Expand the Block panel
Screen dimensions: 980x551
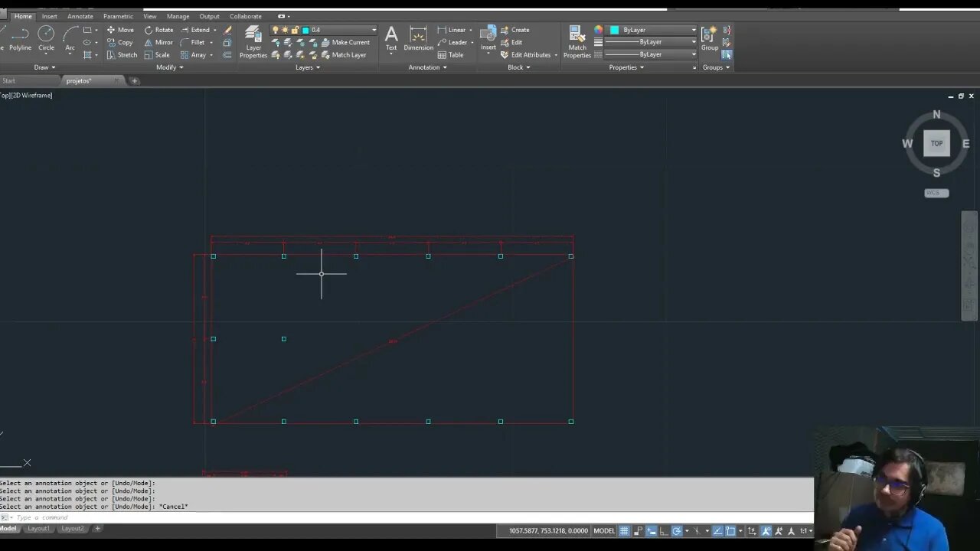click(518, 67)
